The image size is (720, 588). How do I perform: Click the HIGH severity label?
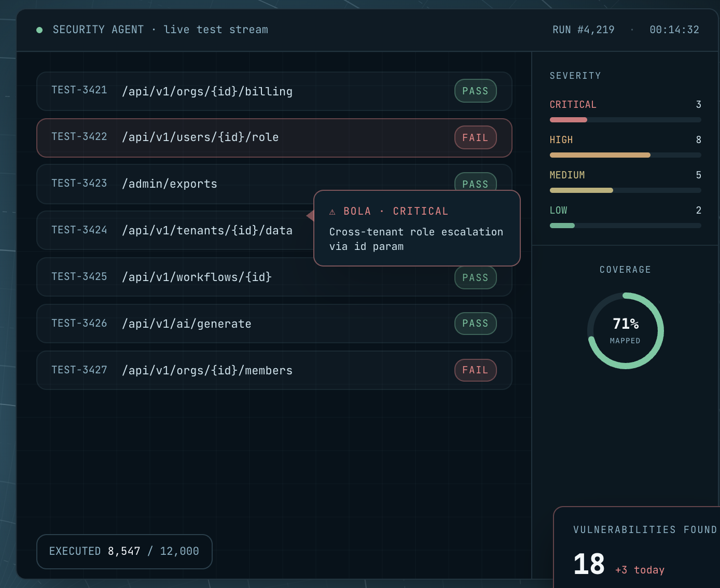(x=561, y=140)
